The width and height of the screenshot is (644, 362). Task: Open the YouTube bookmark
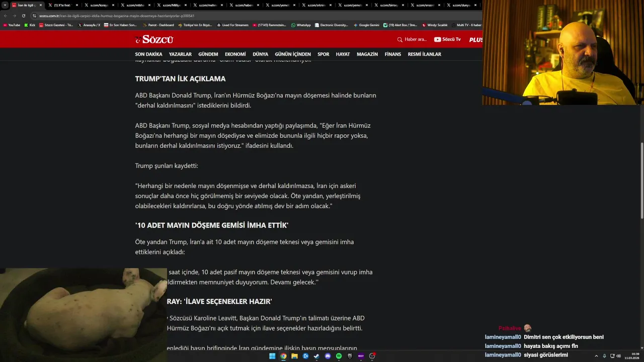click(x=12, y=25)
